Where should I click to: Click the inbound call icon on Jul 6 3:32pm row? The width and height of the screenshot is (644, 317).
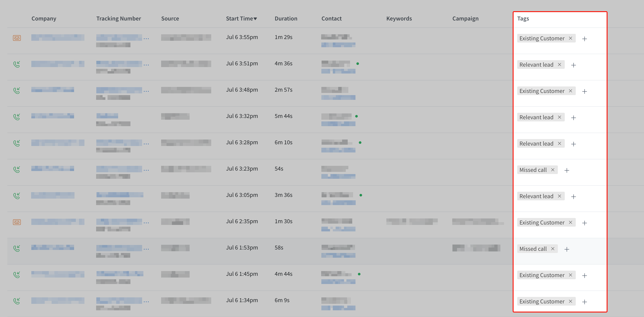(17, 117)
